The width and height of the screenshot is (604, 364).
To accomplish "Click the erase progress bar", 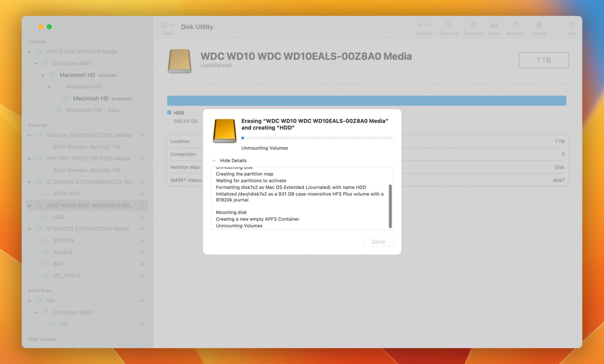I will 317,138.
